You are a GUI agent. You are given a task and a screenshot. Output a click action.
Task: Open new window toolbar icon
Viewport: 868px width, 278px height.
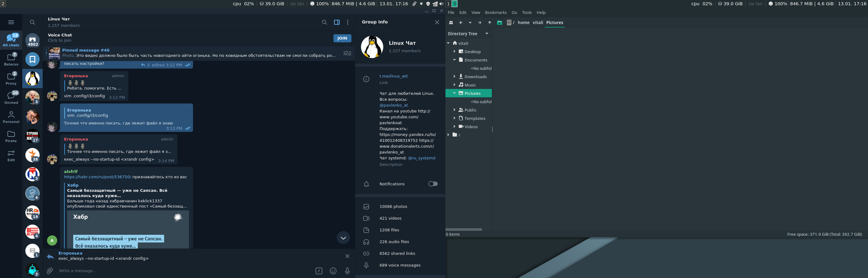coord(451,23)
